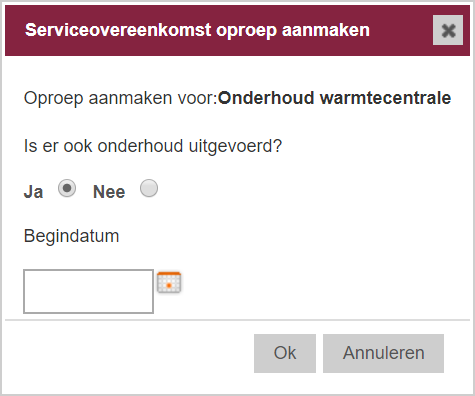Screen dimensions: 475x396
Task: Click the bold "Onderhoud warmtecentrale" text
Action: coord(334,98)
